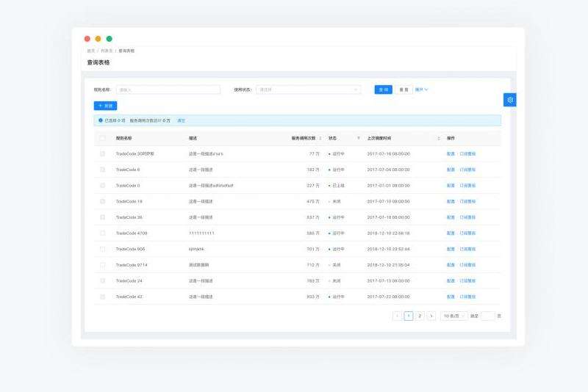Check the checkbox for TradeCode 6 row
This screenshot has height=392, width=588.
[x=102, y=170]
